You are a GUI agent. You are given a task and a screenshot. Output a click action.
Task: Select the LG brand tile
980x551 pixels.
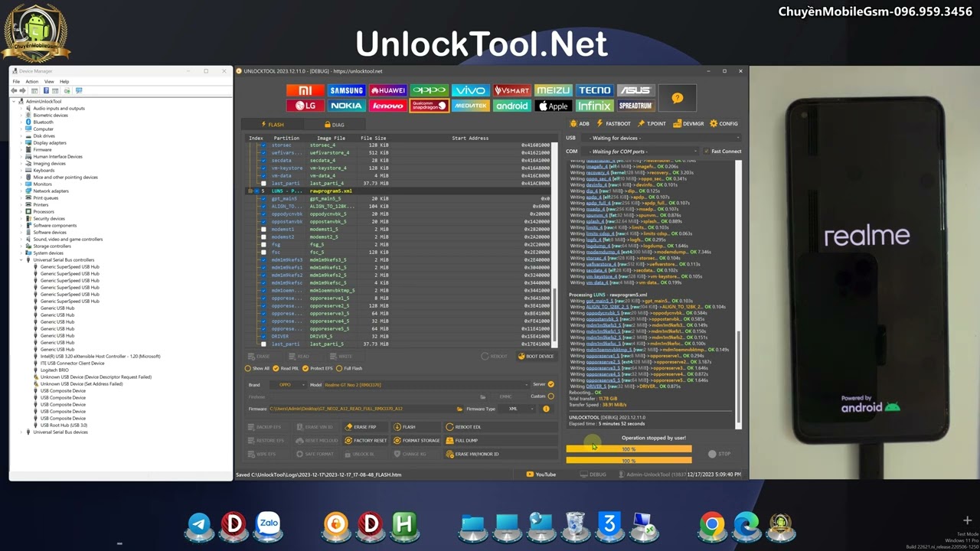[x=305, y=106]
